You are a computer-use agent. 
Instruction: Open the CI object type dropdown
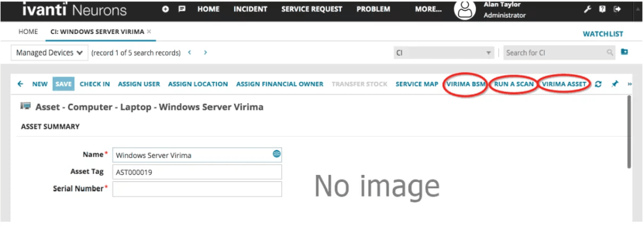tap(443, 53)
